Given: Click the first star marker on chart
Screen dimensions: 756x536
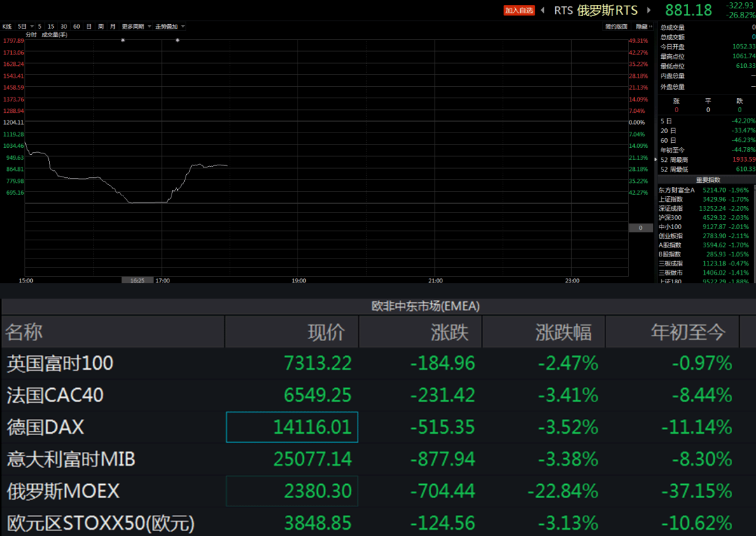Looking at the screenshot, I should click(123, 41).
